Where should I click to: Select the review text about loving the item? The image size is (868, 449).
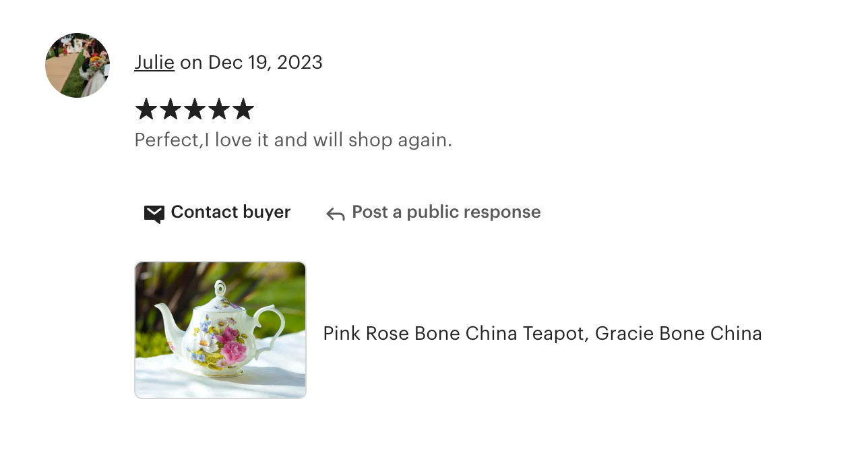[292, 140]
